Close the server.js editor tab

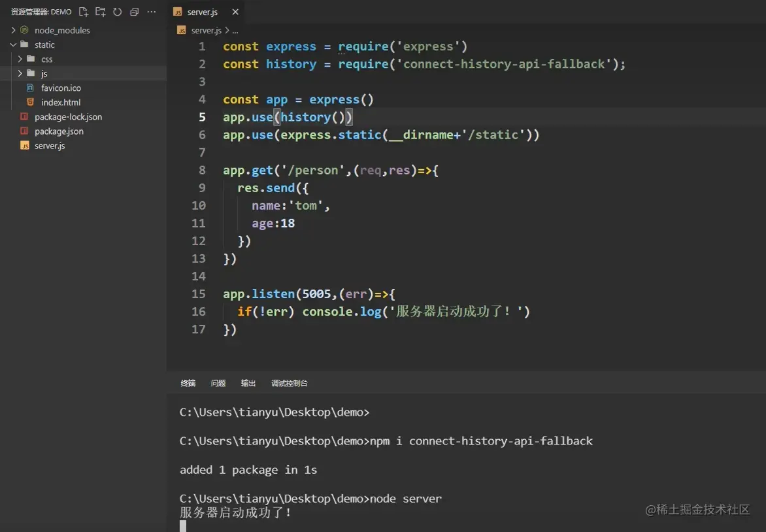point(235,12)
